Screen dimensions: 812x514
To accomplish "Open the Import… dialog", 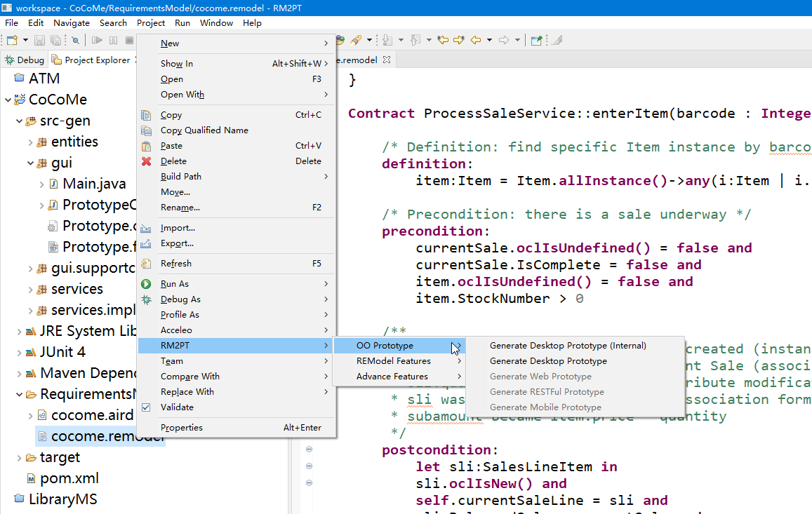I will [x=237, y=228].
